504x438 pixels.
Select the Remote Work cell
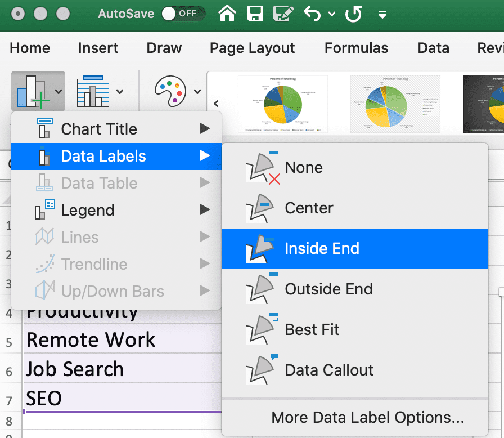tap(91, 340)
